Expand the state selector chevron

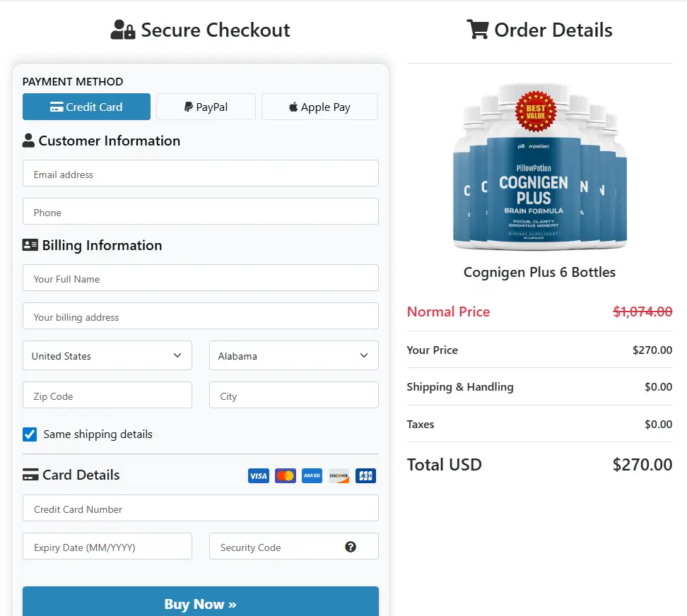coord(363,355)
